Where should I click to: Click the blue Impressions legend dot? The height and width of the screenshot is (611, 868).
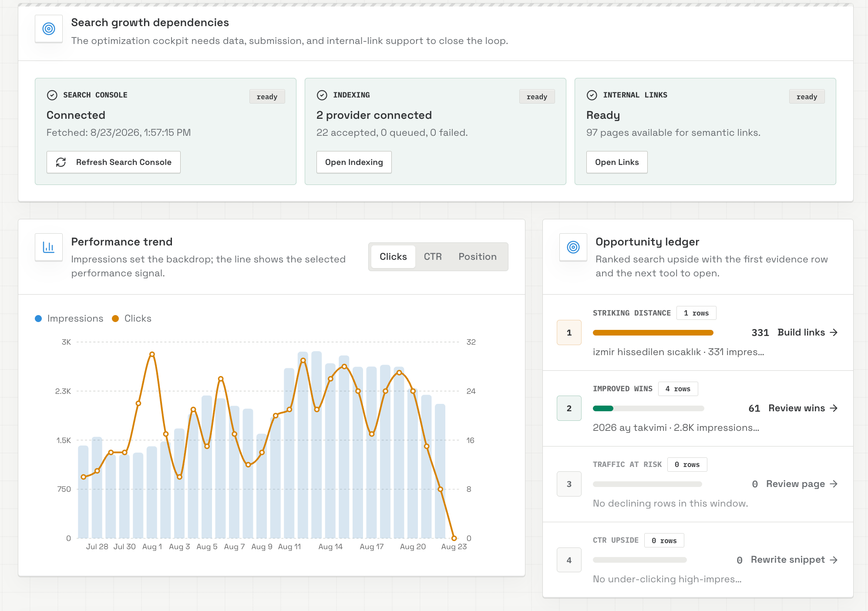pyautogui.click(x=38, y=319)
